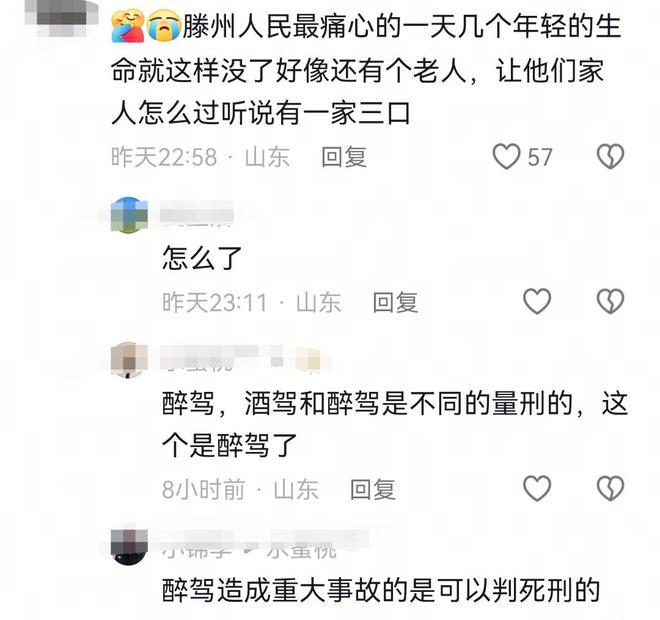Tap broken heart on 8小时前 comment
Image resolution: width=660 pixels, height=620 pixels.
point(610,488)
